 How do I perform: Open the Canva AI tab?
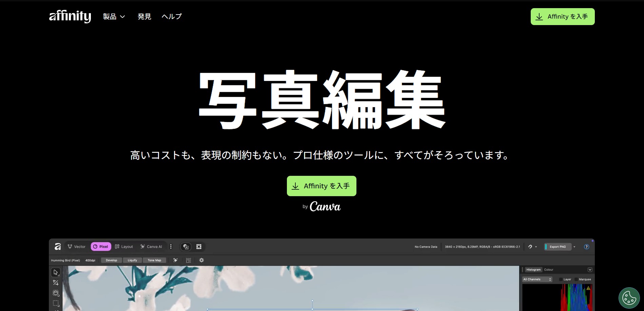[151, 247]
